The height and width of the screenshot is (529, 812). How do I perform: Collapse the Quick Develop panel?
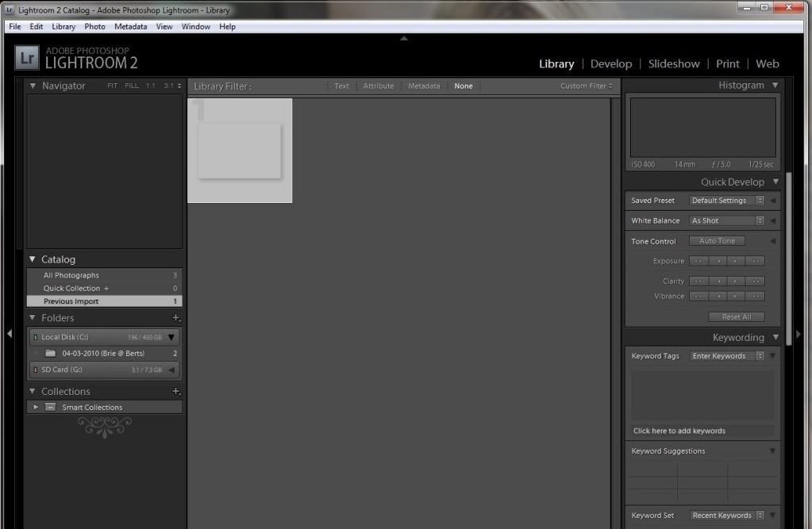775,182
